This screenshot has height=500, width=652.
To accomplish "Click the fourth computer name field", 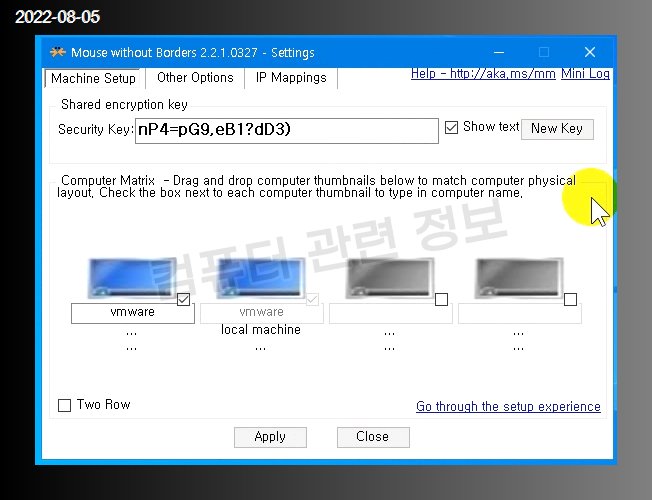I will tap(519, 313).
